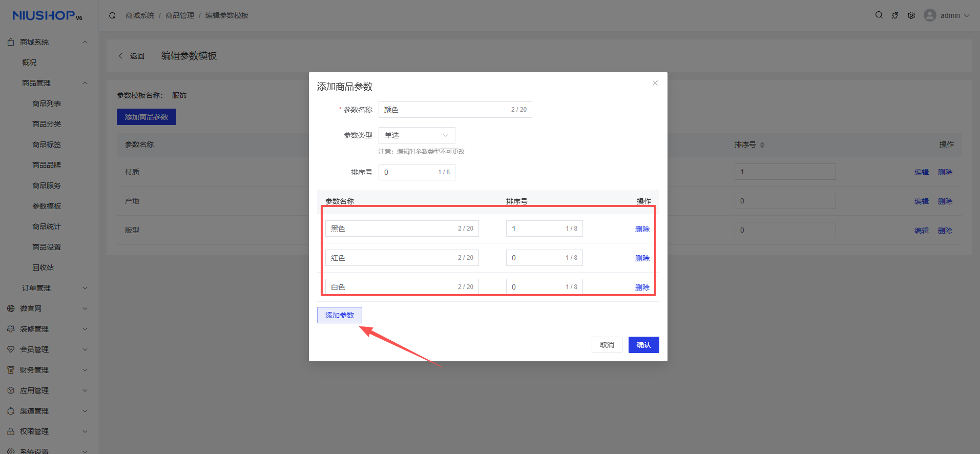
Task: Click the 权限管理 lock icon in sidebar
Action: pyautogui.click(x=11, y=431)
